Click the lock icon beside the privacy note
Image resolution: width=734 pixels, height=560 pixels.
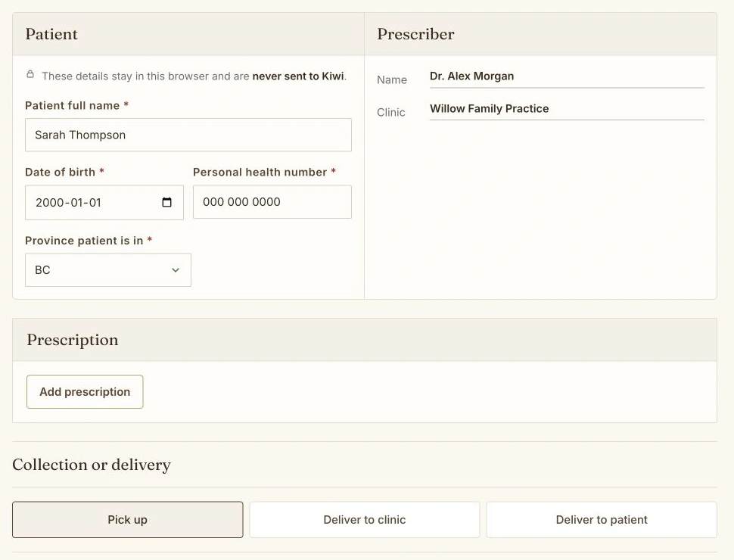pos(30,74)
